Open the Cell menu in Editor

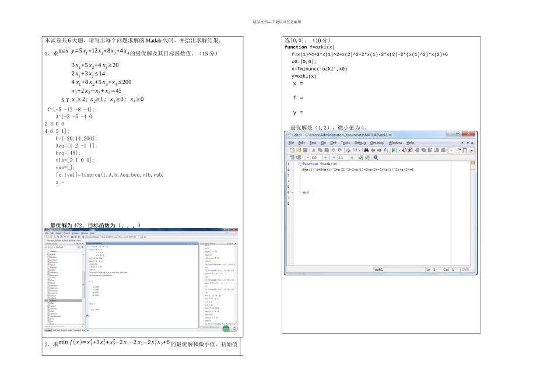334,142
